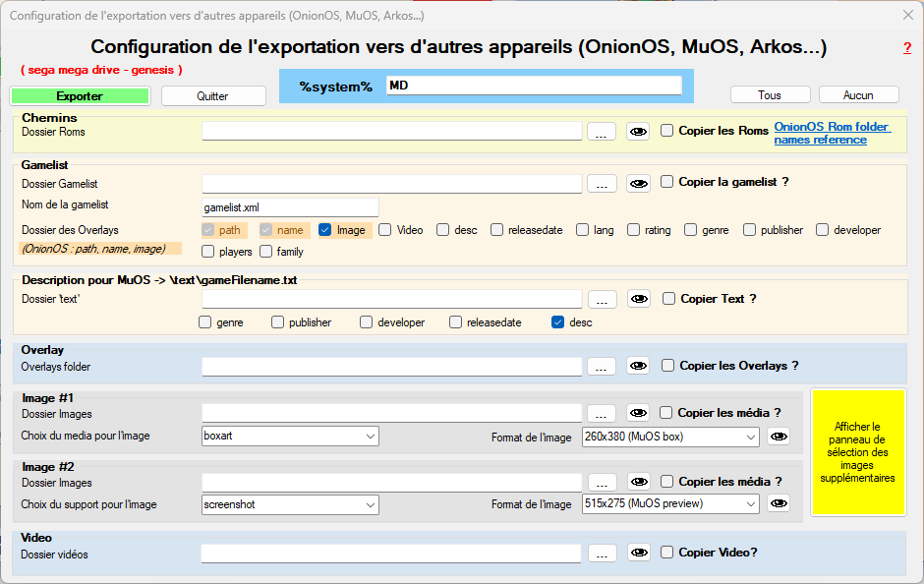
Task: Click eye icon next to Image #2 format
Action: [779, 503]
